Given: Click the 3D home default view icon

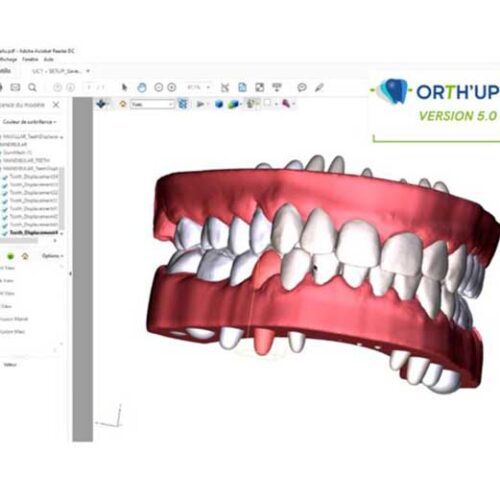Looking at the screenshot, I should (x=123, y=104).
